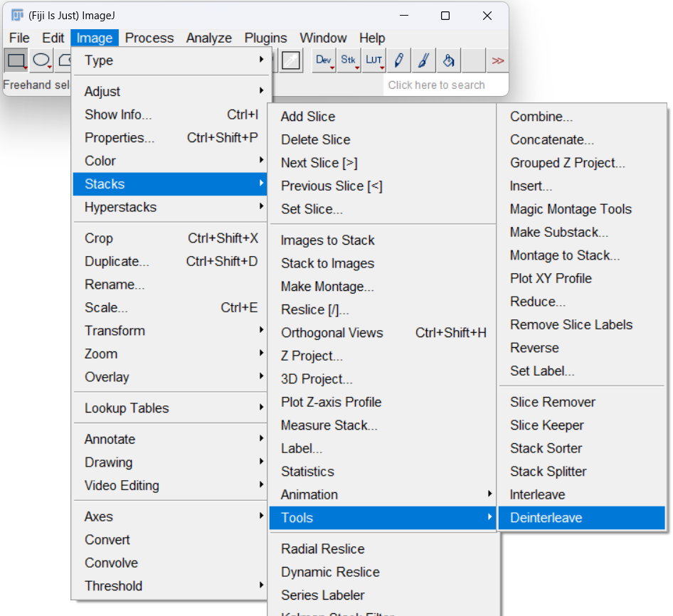Select Deinterleave in Tools submenu

point(581,518)
